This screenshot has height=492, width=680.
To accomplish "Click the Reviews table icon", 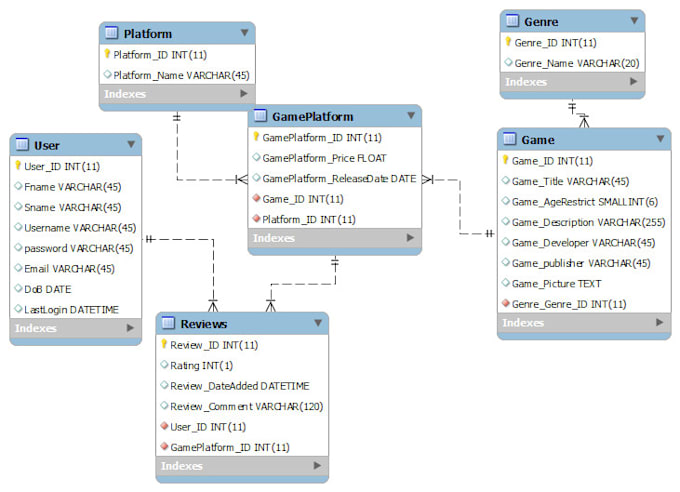I will click(168, 323).
